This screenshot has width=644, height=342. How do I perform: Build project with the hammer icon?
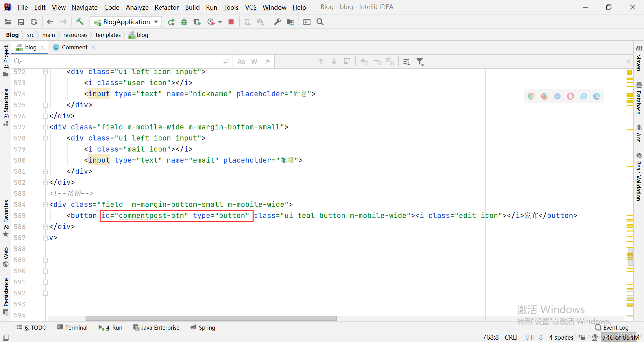(80, 22)
